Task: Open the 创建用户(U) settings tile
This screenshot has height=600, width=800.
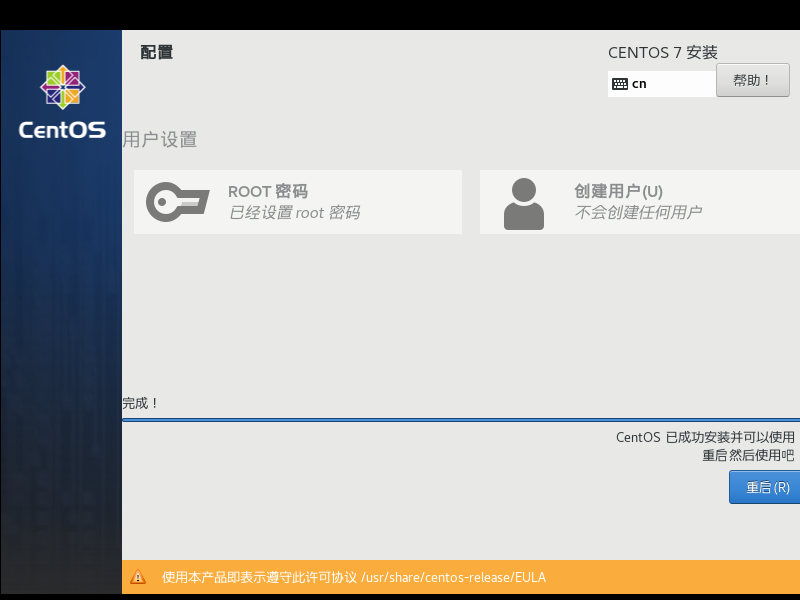Action: pyautogui.click(x=640, y=201)
